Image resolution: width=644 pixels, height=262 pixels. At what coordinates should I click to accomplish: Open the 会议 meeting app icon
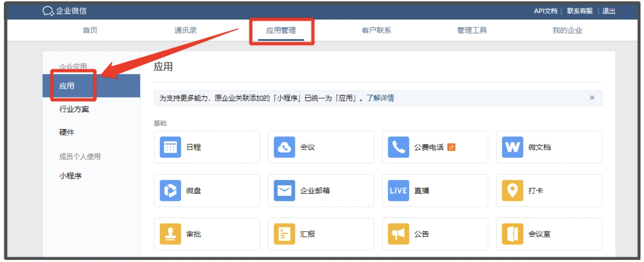tap(284, 147)
